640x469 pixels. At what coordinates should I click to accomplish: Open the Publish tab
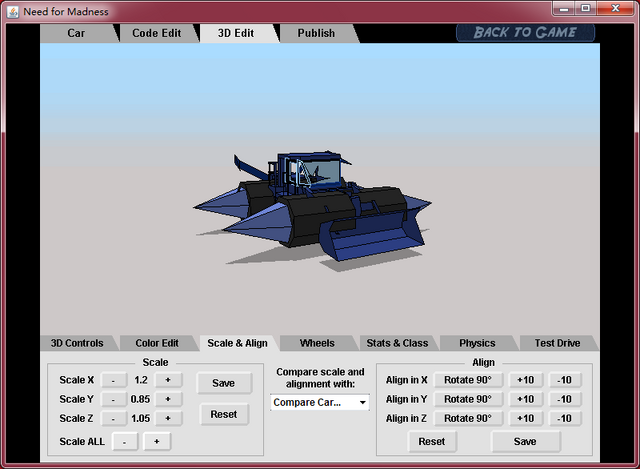[x=316, y=33]
